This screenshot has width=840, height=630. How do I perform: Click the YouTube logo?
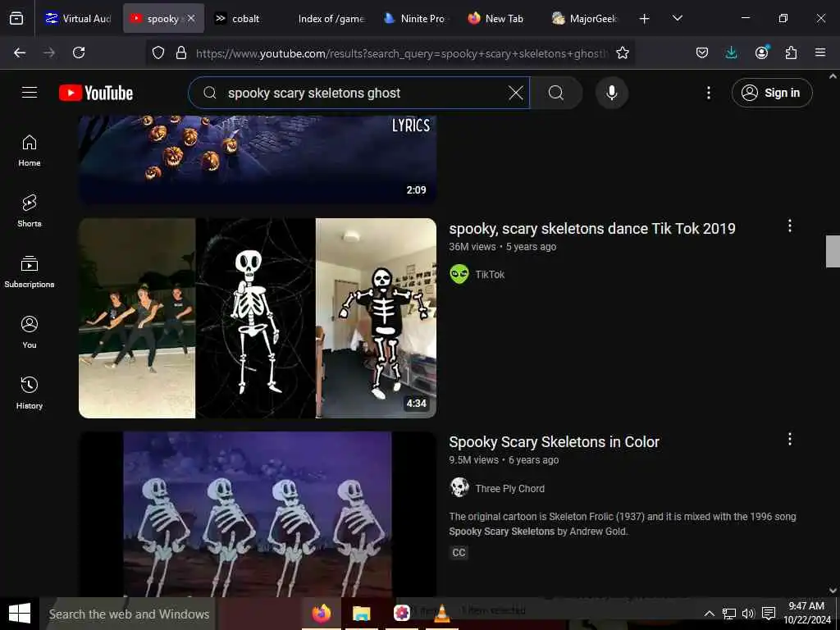pos(96,93)
